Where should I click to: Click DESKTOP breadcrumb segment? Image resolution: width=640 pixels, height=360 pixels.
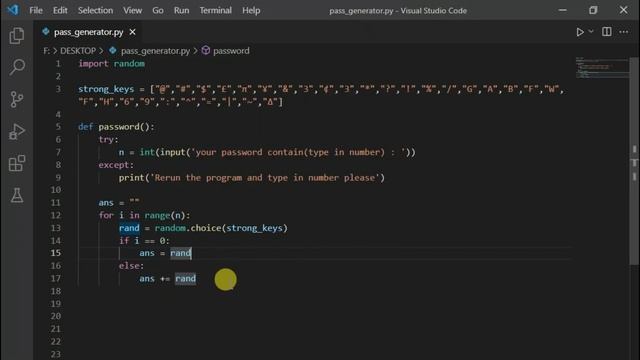(78, 51)
